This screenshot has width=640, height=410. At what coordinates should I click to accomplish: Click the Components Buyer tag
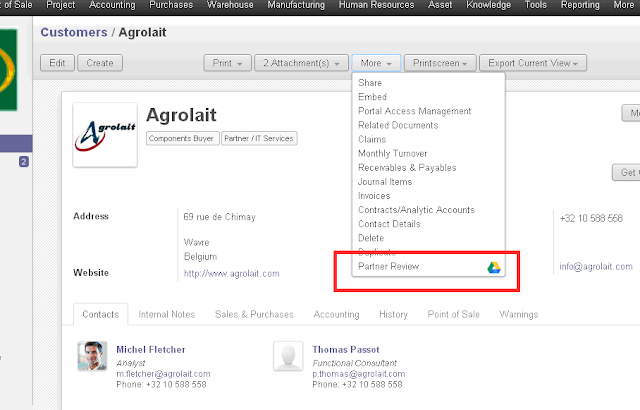click(x=182, y=138)
